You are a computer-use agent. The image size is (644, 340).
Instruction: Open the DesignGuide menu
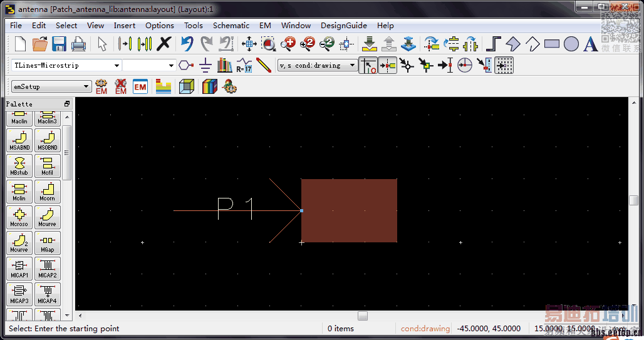(x=344, y=26)
